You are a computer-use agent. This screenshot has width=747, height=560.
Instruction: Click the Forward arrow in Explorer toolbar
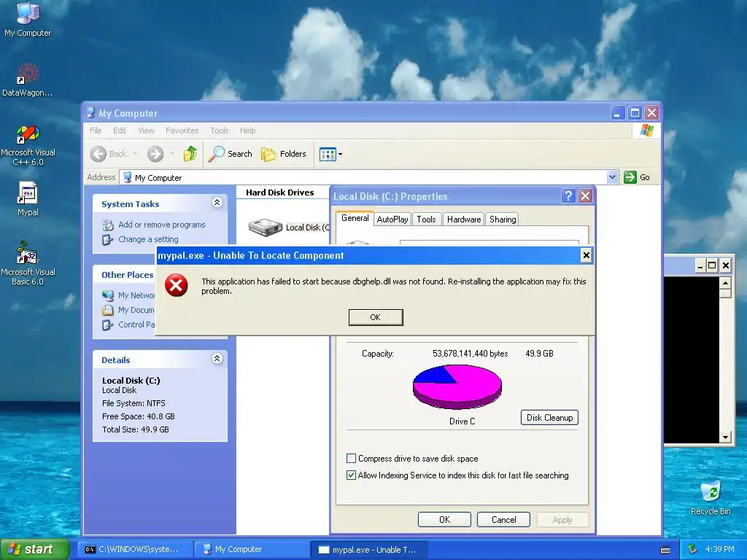coord(155,154)
